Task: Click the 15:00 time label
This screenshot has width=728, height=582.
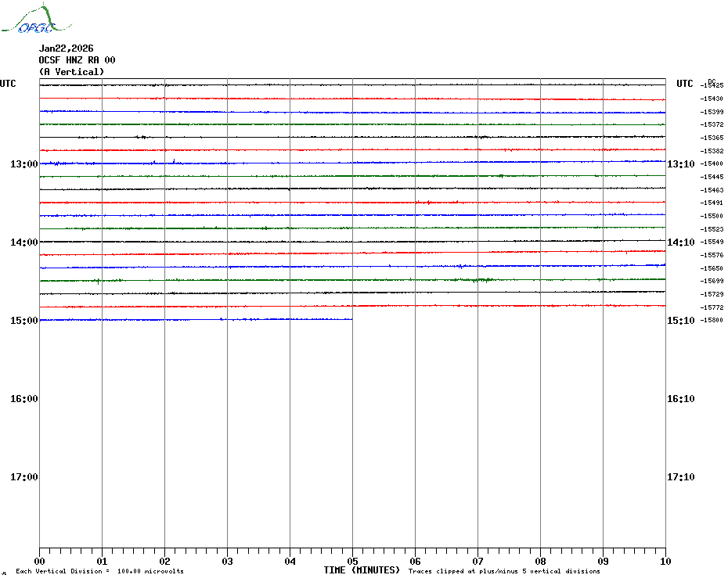Action: click(x=24, y=321)
